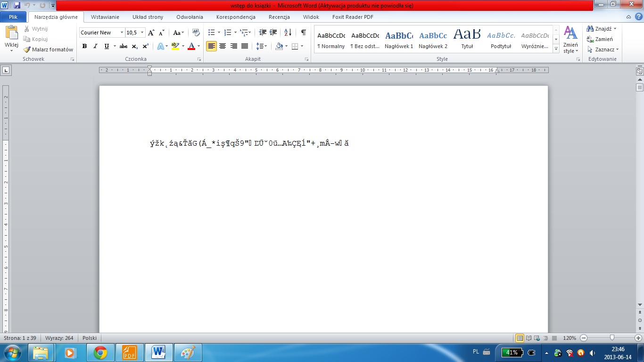644x362 pixels.
Task: Click the Sort paragraphs icon
Action: click(x=288, y=33)
